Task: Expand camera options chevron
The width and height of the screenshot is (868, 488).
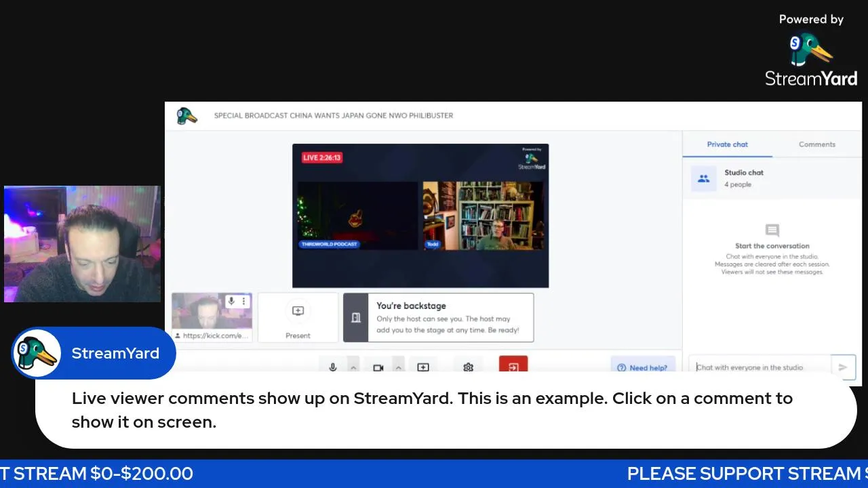Action: pos(399,367)
